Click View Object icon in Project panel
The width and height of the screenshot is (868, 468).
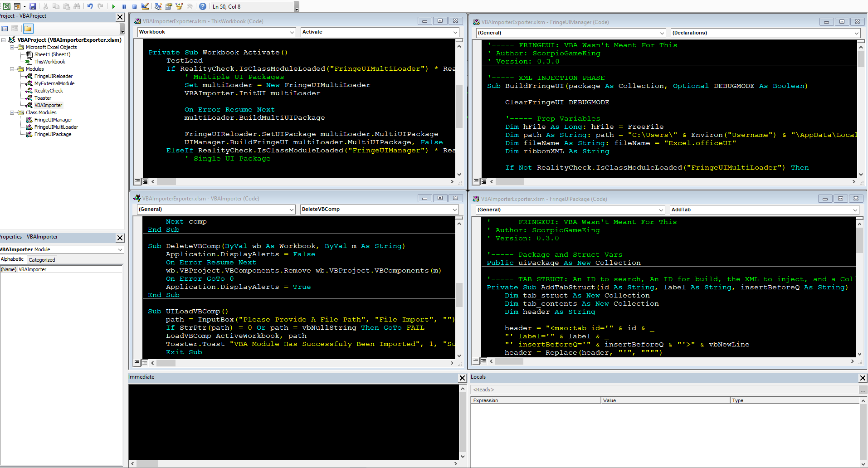[15, 29]
